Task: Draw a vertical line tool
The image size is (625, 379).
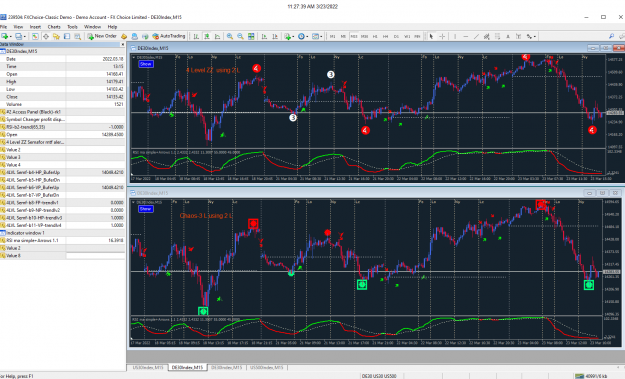Action: tap(455, 36)
